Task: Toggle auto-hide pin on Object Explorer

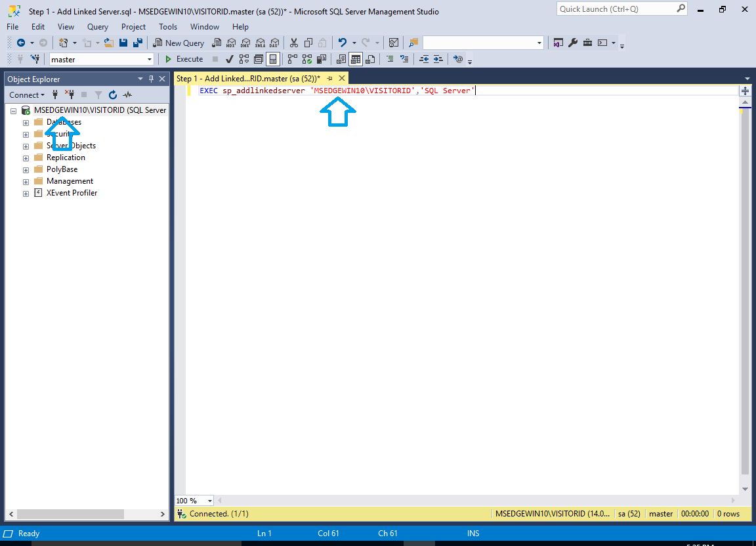Action: [x=151, y=79]
